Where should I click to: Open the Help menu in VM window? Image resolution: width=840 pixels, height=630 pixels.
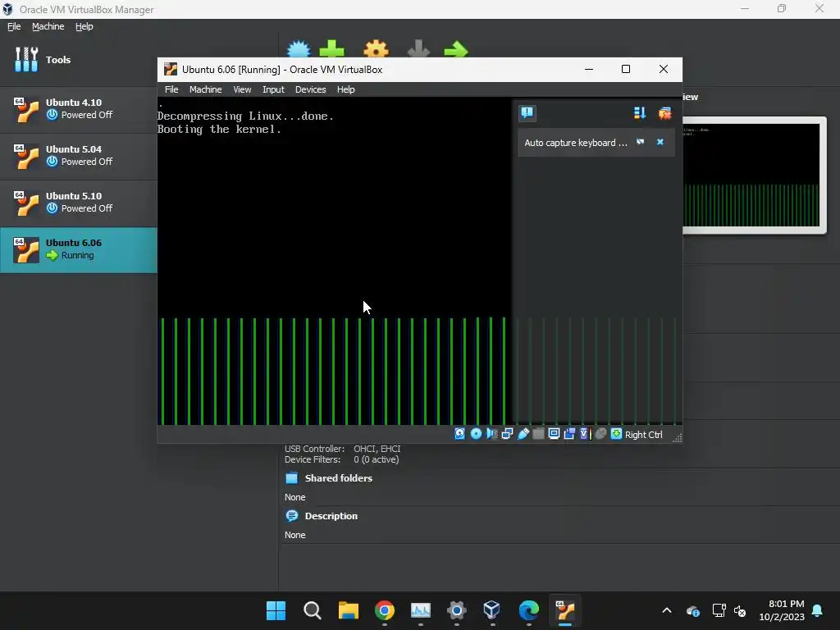(x=345, y=89)
